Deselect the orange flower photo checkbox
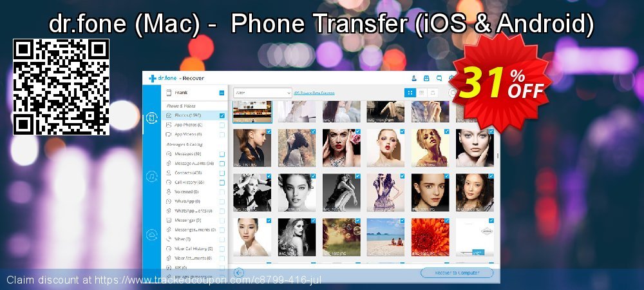Screen dimensions: 644x290 [x=447, y=220]
